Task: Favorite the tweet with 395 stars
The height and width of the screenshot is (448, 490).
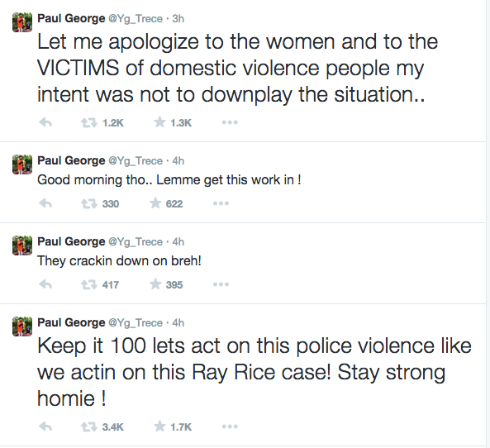Action: (155, 284)
